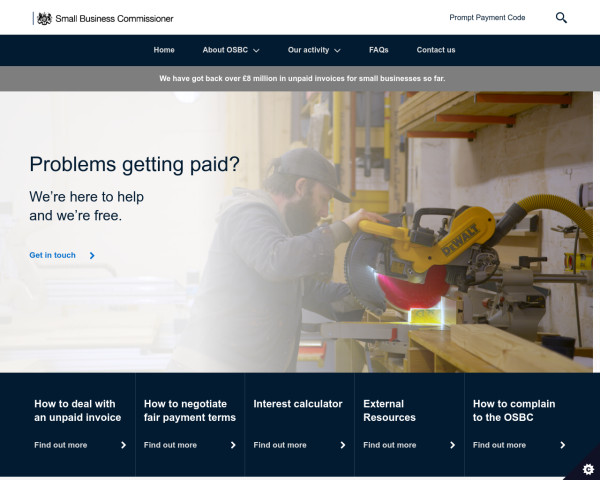This screenshot has width=600, height=480.
Task: Find out more under Interest calculator
Action: click(280, 445)
